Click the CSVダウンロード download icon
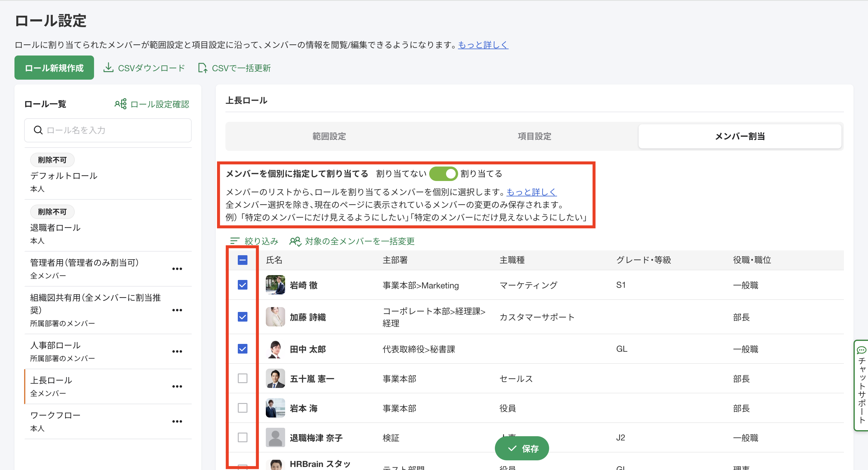This screenshot has height=470, width=868. [x=108, y=68]
